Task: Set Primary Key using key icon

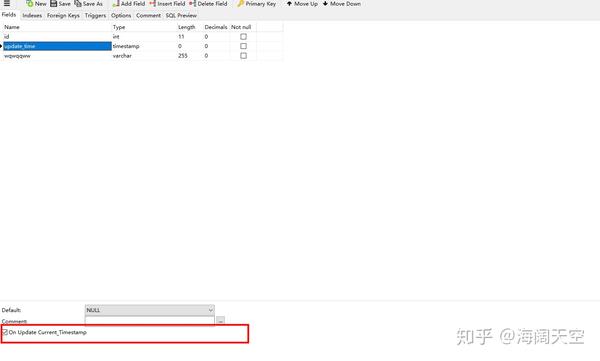Action: coord(240,3)
